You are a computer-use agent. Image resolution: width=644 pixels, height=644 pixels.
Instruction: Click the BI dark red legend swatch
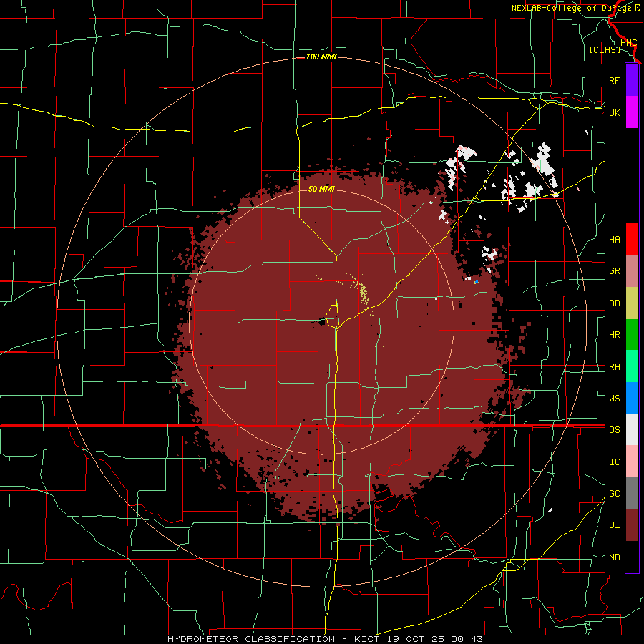pyautogui.click(x=632, y=525)
